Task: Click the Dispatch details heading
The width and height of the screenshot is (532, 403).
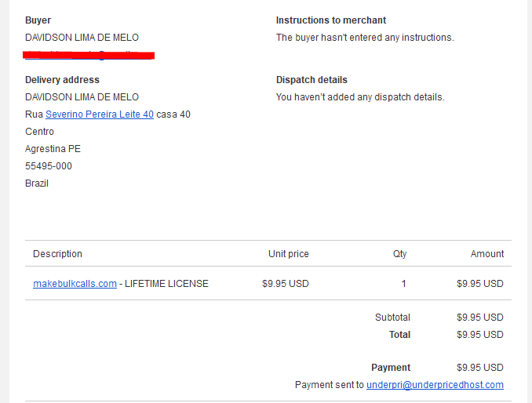Action: tap(312, 80)
